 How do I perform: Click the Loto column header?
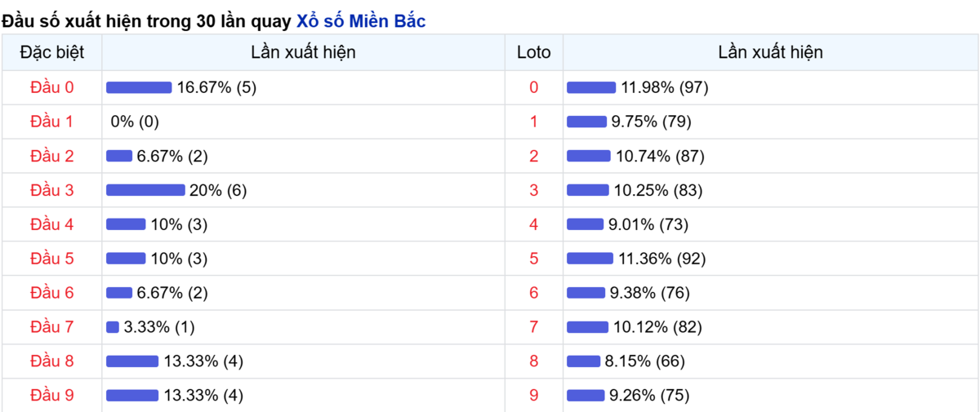pyautogui.click(x=534, y=52)
